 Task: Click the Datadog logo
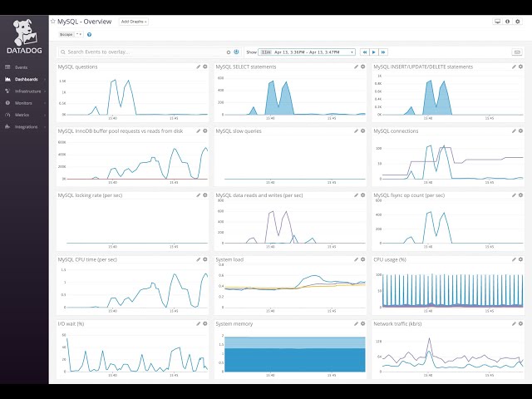coord(24,37)
